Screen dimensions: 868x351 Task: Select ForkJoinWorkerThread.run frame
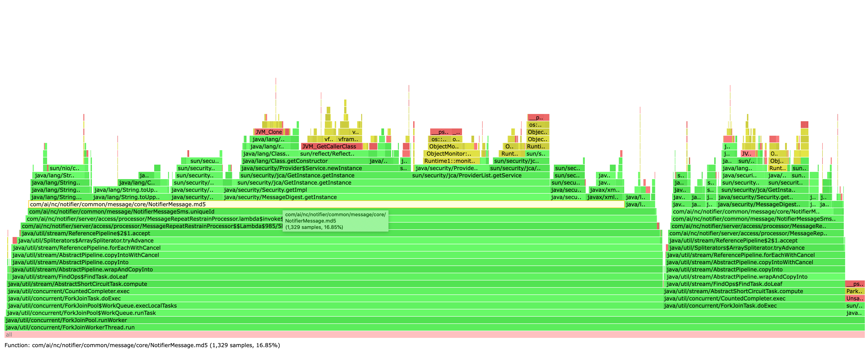tap(434, 327)
